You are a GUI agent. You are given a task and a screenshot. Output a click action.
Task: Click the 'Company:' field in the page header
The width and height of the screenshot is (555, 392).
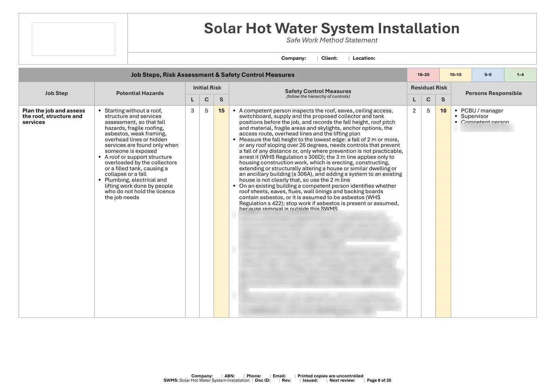pos(294,58)
